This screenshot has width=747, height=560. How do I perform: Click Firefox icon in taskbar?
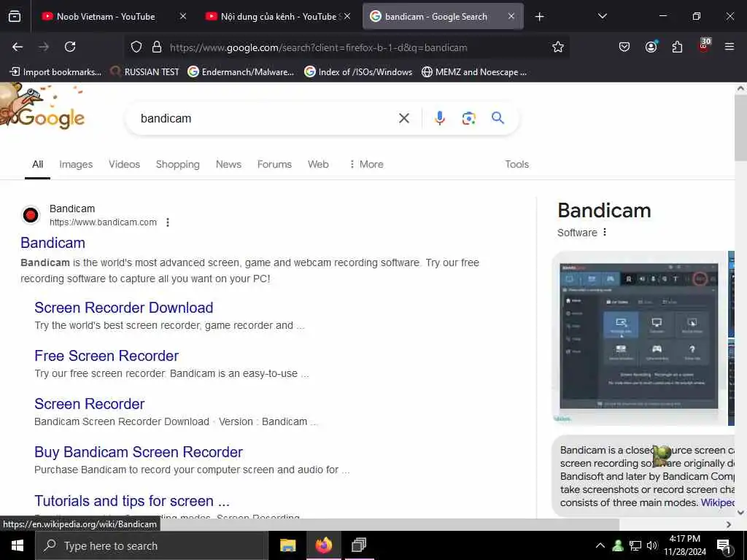point(323,545)
